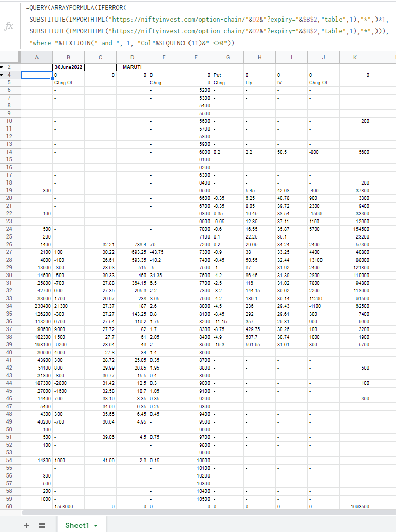Click cell with value 13100
The height and width of the screenshot is (532, 396).
pyautogui.click(x=324, y=260)
